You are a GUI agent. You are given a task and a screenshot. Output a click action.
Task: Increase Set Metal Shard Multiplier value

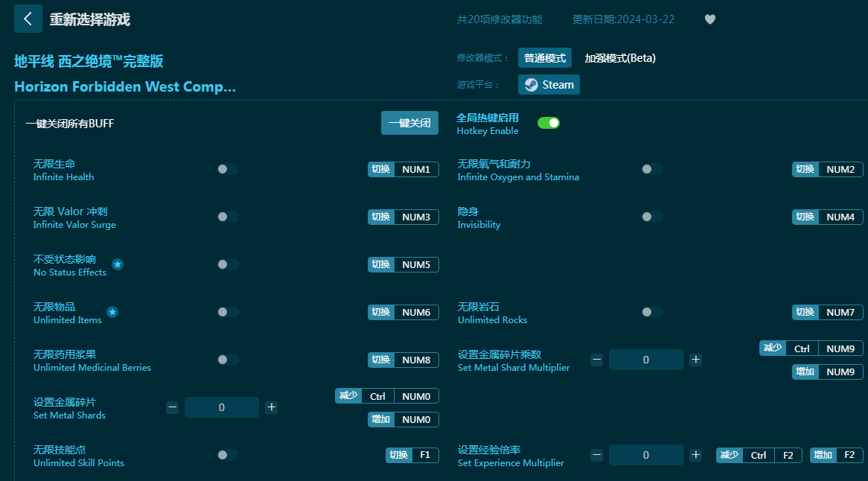pos(696,360)
